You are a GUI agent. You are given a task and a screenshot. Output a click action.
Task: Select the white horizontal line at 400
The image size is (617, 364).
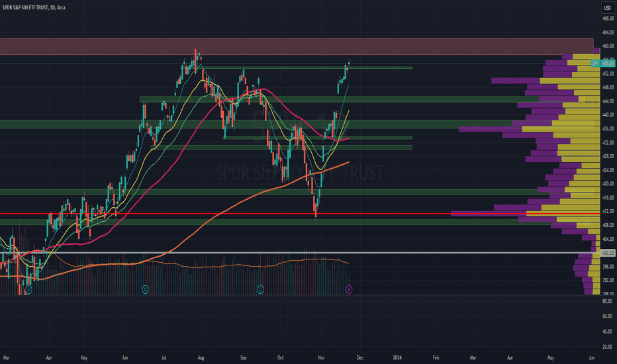point(299,253)
